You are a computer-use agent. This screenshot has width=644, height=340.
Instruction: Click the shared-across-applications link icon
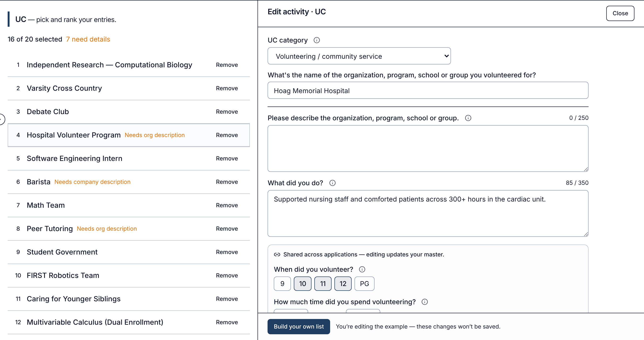[277, 254]
